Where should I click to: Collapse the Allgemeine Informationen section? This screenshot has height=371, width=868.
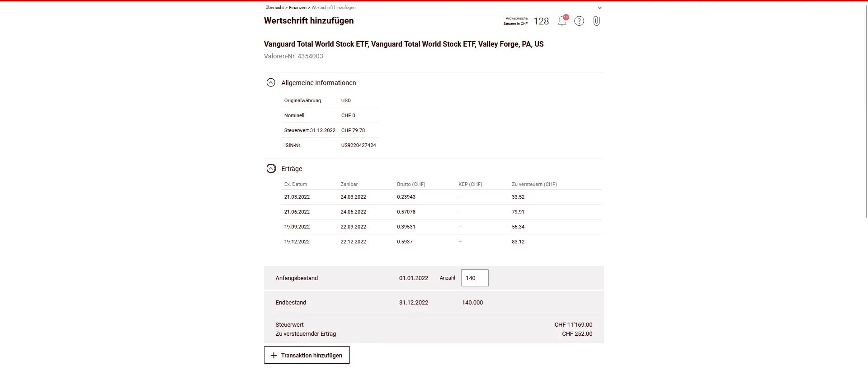pyautogui.click(x=271, y=83)
